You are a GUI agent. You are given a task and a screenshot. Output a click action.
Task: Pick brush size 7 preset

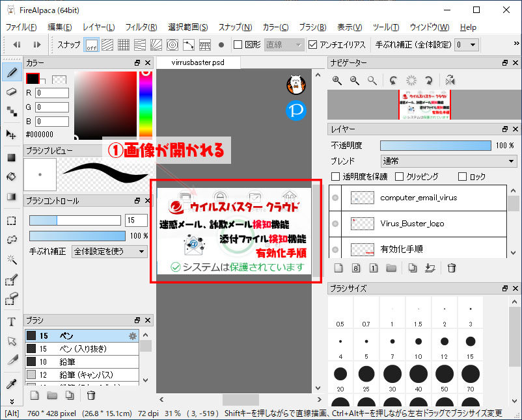pos(392,345)
